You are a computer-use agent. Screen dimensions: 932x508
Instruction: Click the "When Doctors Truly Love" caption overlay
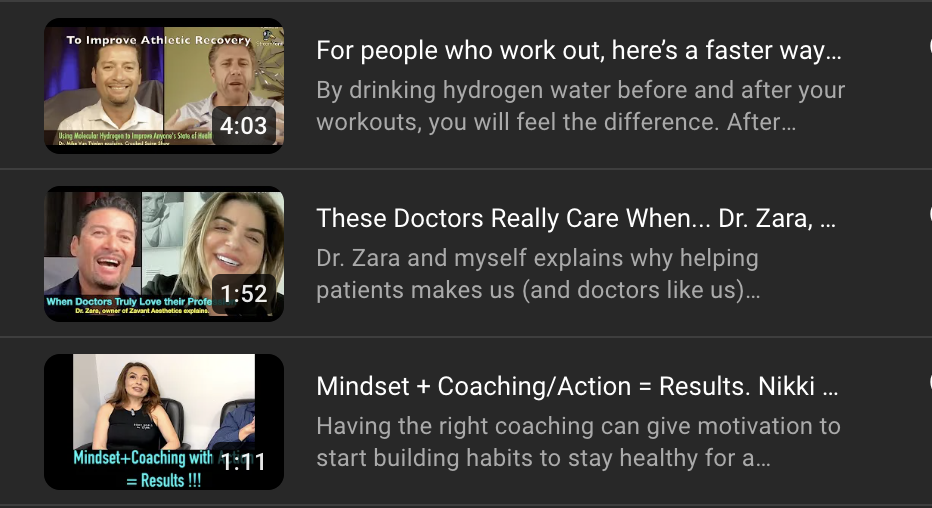click(x=129, y=302)
